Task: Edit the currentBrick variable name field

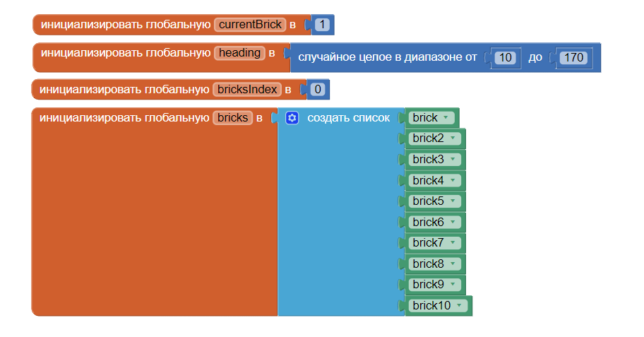Action: (x=249, y=25)
